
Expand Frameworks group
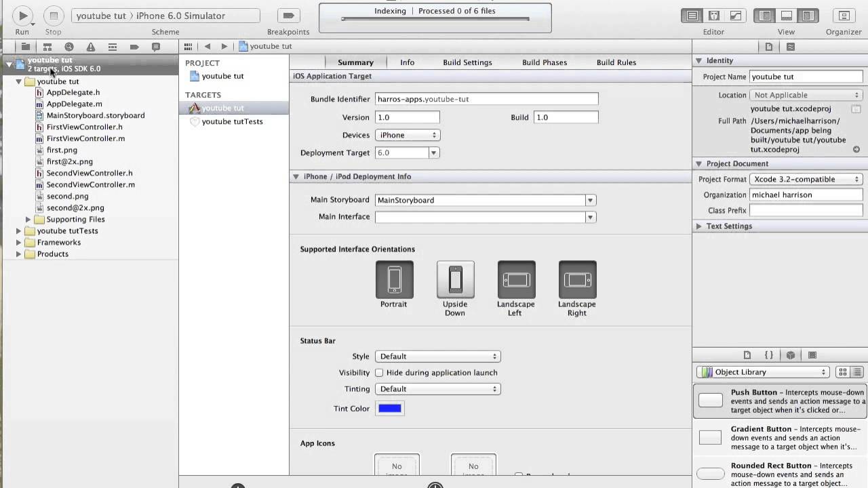click(x=18, y=243)
